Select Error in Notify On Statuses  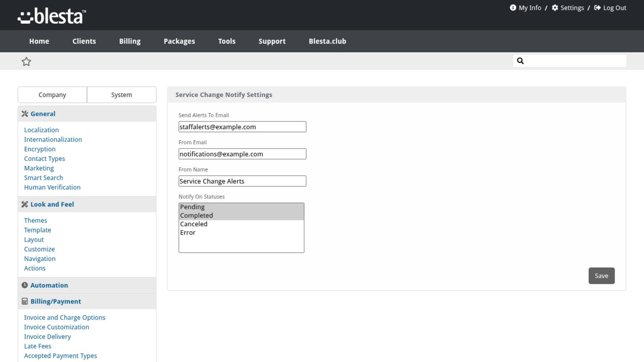[x=241, y=233]
